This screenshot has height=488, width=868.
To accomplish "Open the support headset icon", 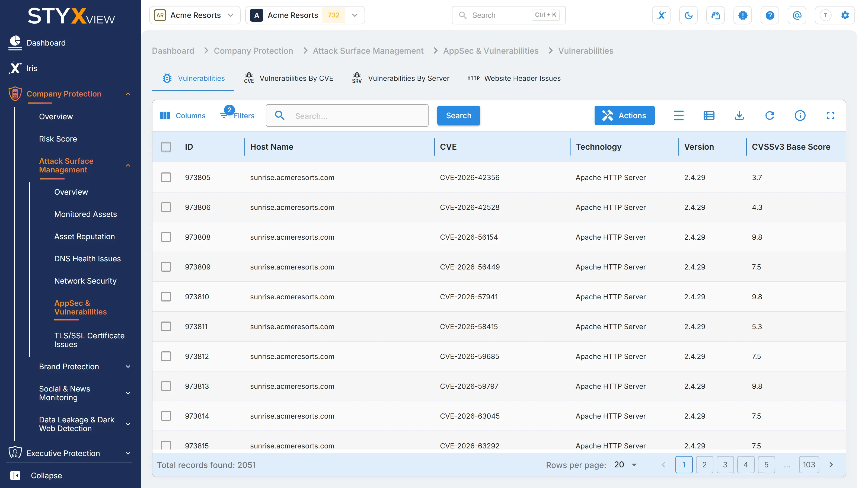I will [x=715, y=15].
